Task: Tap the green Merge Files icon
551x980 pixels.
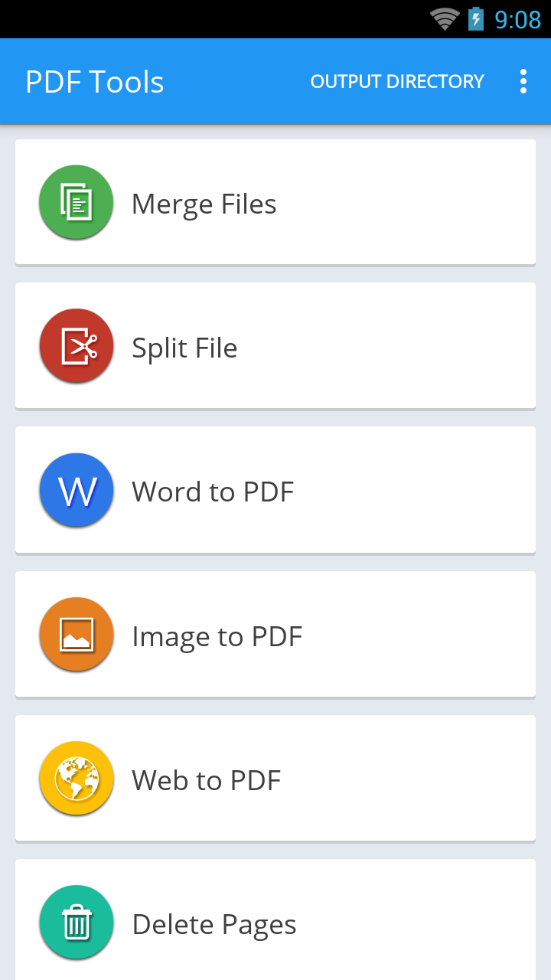Action: [x=77, y=203]
